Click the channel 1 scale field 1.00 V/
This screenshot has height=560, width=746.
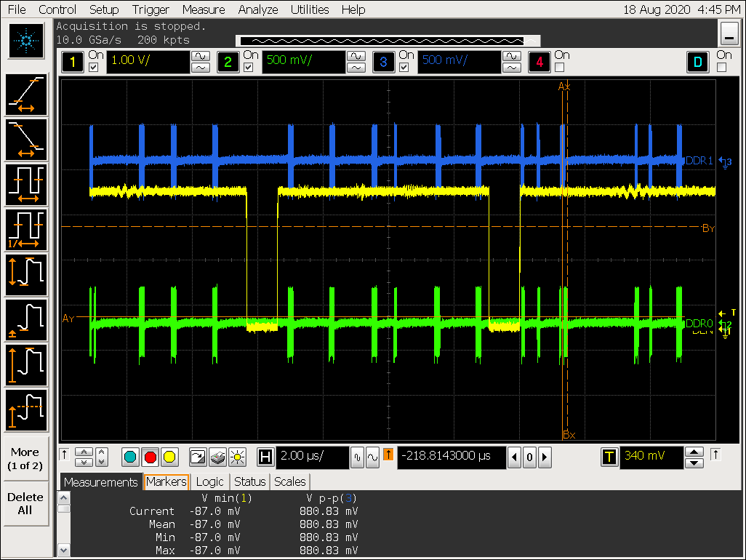148,62
